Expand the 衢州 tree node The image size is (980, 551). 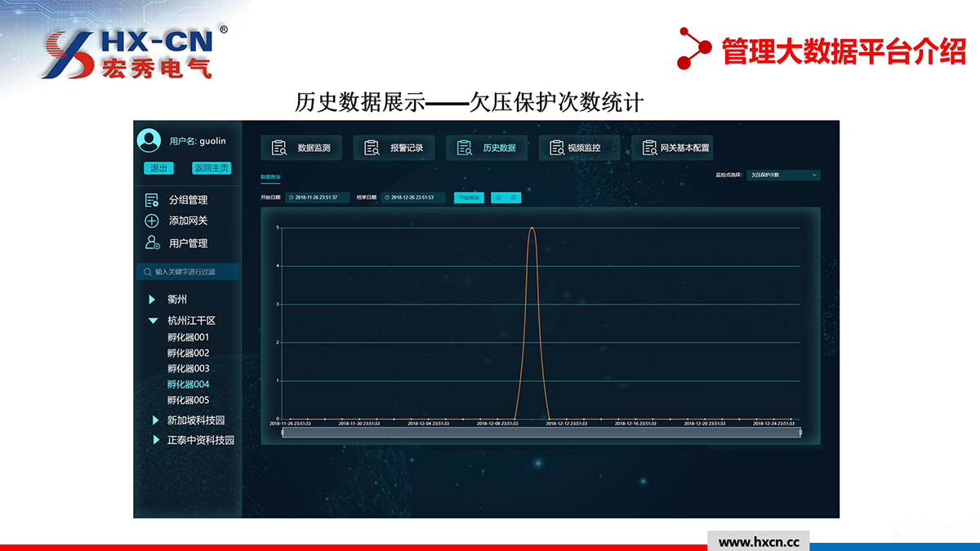pyautogui.click(x=152, y=300)
